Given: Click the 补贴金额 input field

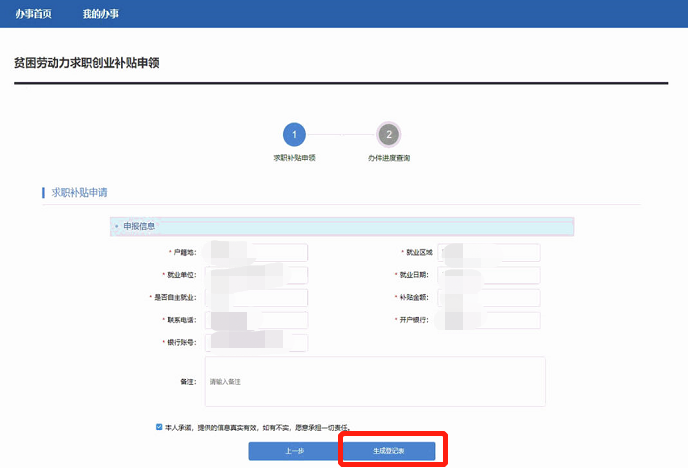Looking at the screenshot, I should [489, 298].
